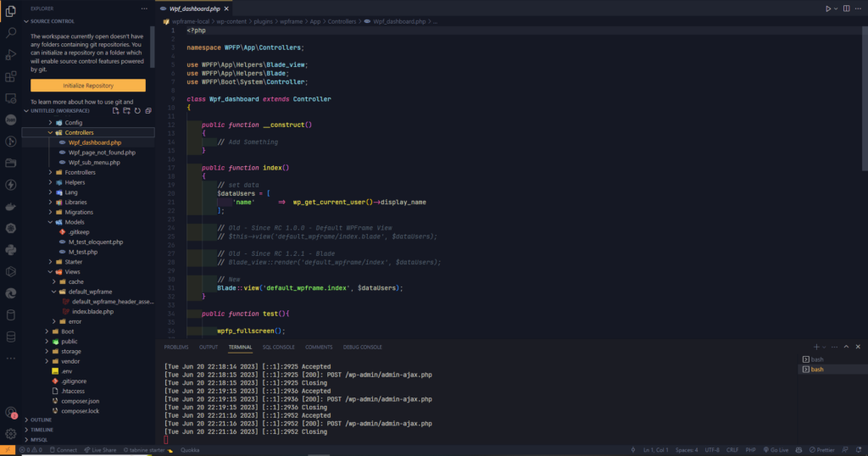Open the Manage gear menu
868x456 pixels.
pyautogui.click(x=10, y=434)
